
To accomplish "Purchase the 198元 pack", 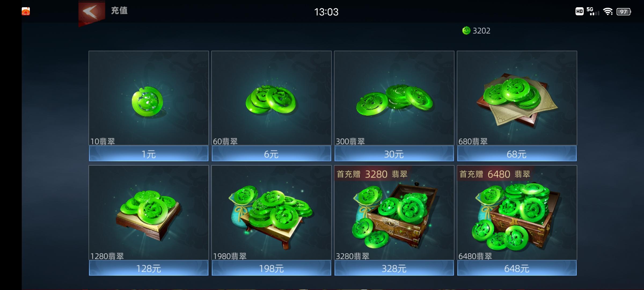I will pyautogui.click(x=271, y=268).
